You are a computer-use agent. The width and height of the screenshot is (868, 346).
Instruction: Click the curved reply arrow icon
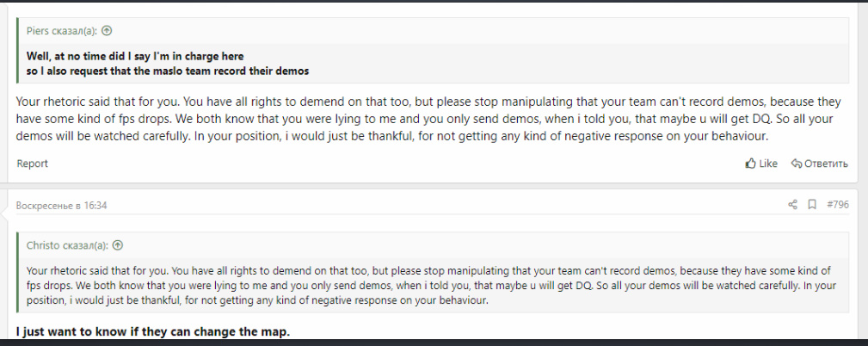tap(797, 164)
